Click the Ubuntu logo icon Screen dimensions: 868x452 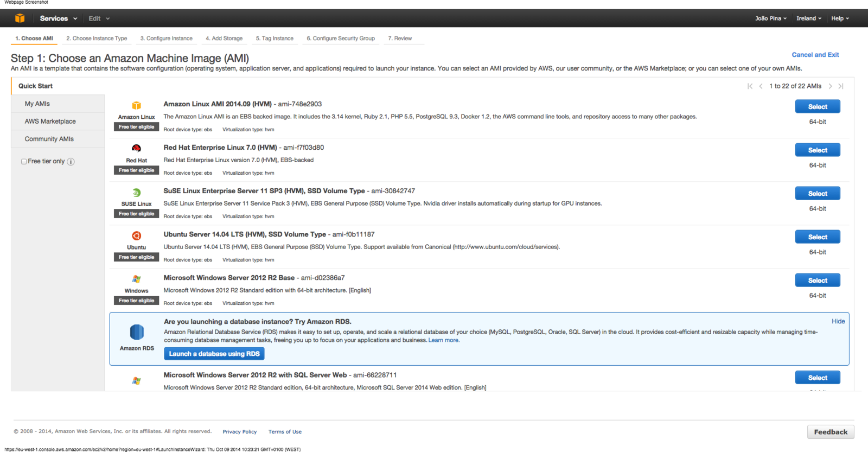pos(137,235)
